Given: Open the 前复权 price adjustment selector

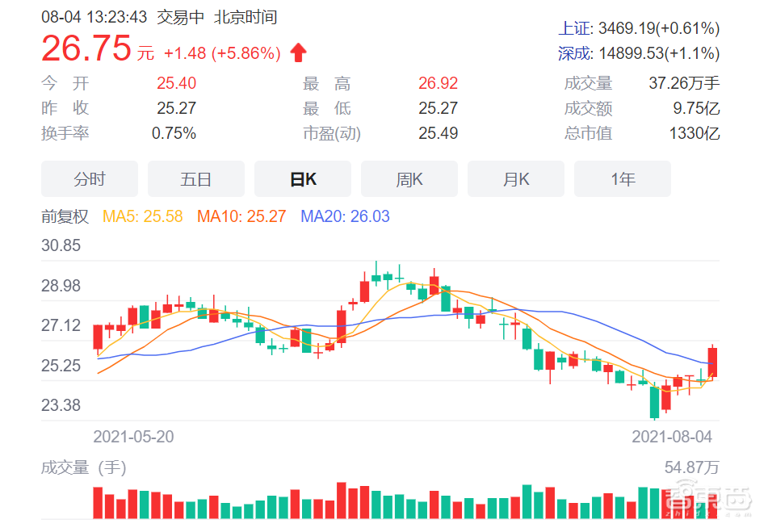Looking at the screenshot, I should pyautogui.click(x=61, y=217).
